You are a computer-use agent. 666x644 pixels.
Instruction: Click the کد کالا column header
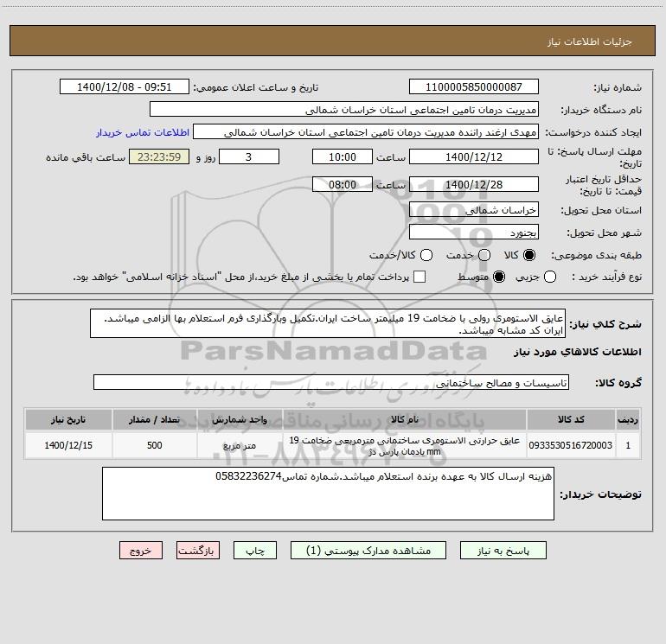(571, 419)
